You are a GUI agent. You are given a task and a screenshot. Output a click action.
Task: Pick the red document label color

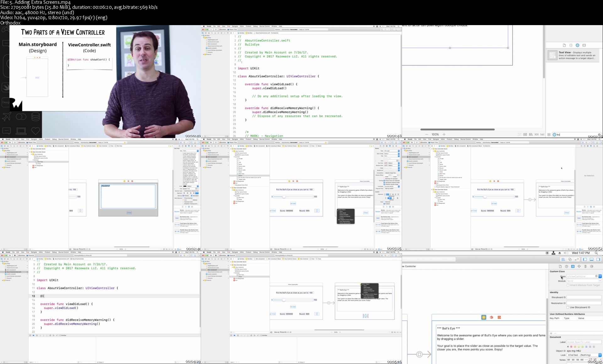(572, 346)
